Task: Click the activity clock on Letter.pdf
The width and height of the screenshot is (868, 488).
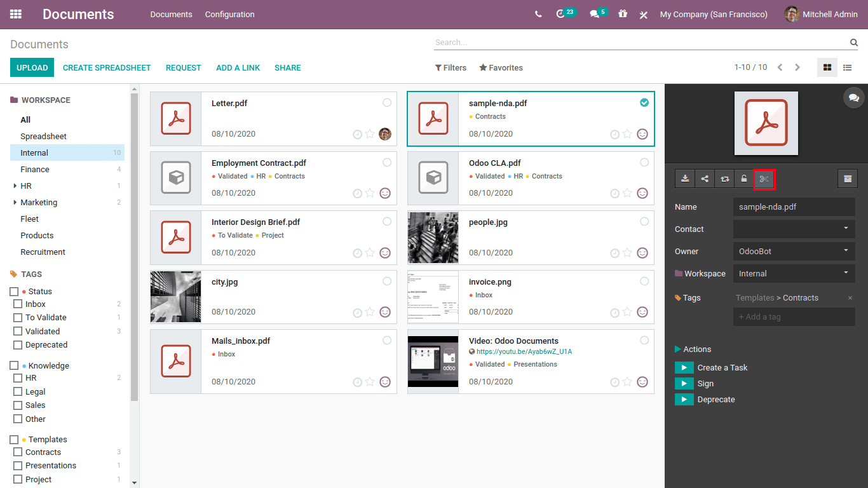Action: pyautogui.click(x=357, y=134)
